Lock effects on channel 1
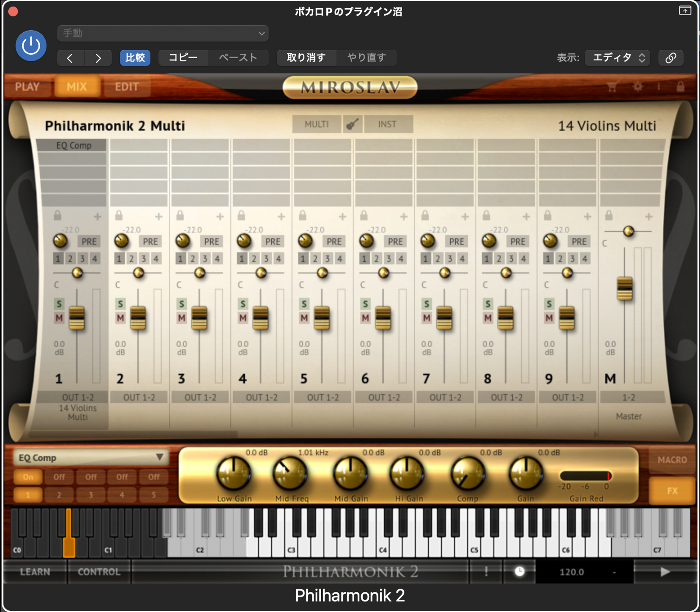Image resolution: width=700 pixels, height=612 pixels. point(57,216)
